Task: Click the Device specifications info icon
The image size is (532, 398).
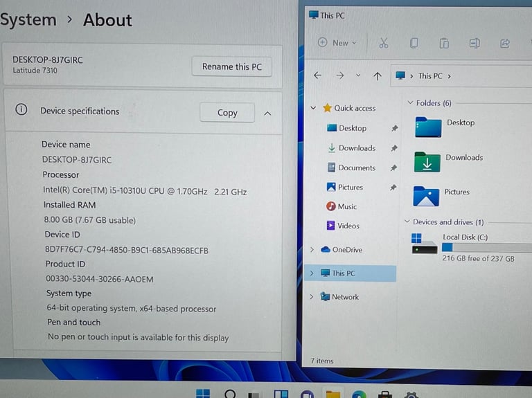Action: pos(21,109)
